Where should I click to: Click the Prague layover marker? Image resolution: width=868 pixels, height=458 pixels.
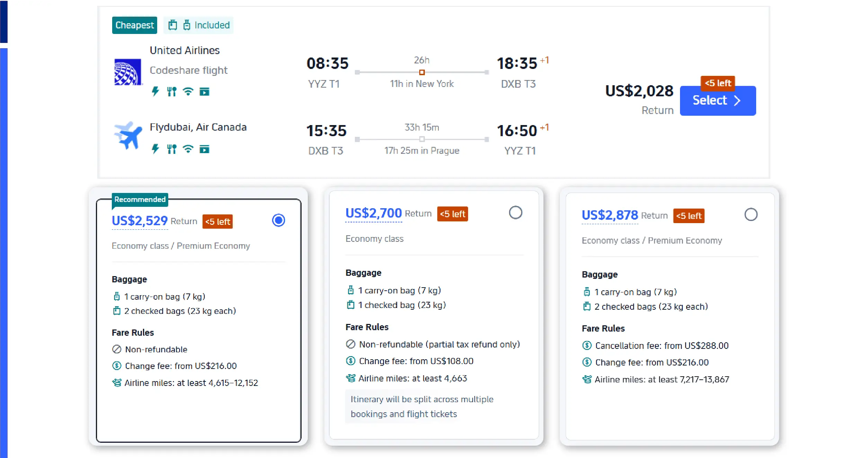(422, 139)
